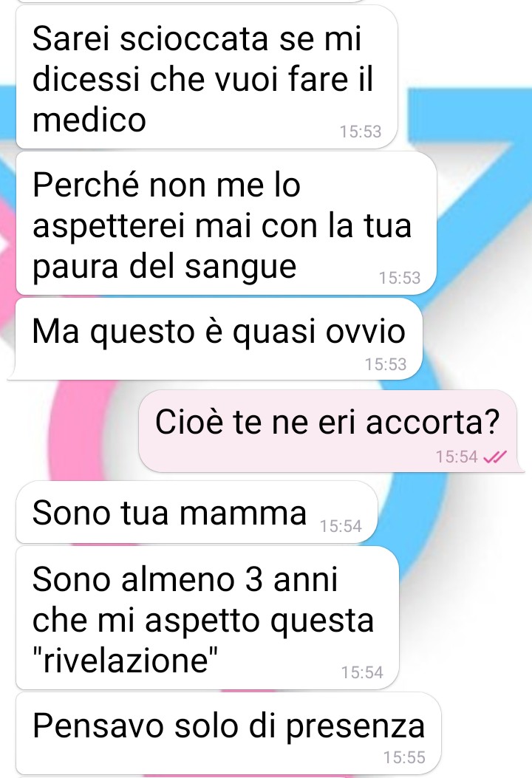This screenshot has width=532, height=778.
Task: Tap the words 'paura del sangue'
Action: click(x=164, y=267)
